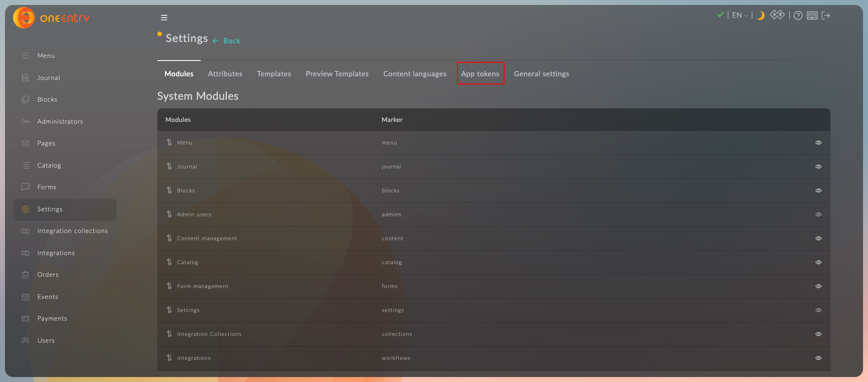The height and width of the screenshot is (382, 868).
Task: Click the reorder handle on the Journal row
Action: point(169,166)
